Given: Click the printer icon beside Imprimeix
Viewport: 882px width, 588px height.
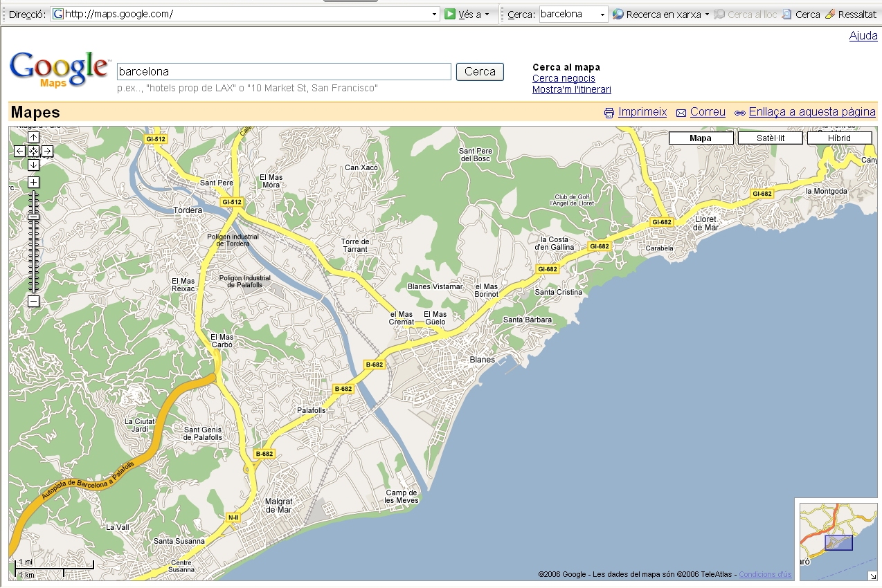Looking at the screenshot, I should pyautogui.click(x=609, y=113).
